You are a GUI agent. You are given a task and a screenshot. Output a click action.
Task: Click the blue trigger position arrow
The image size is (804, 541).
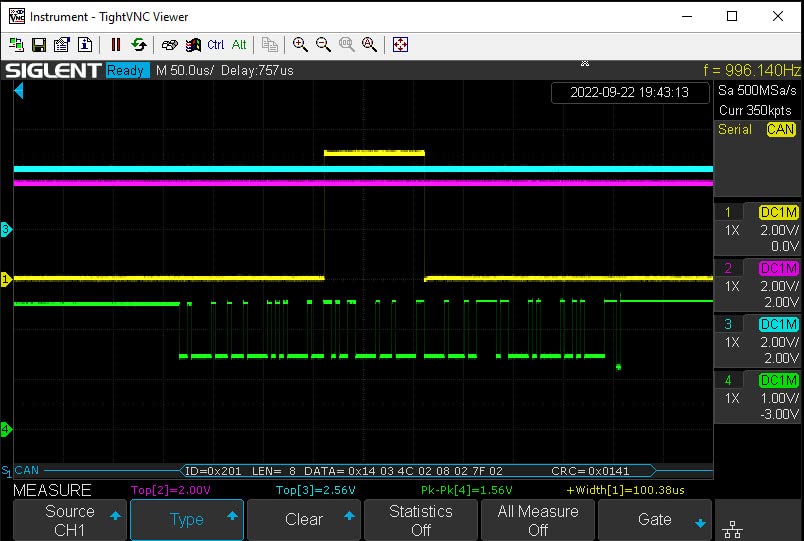19,91
